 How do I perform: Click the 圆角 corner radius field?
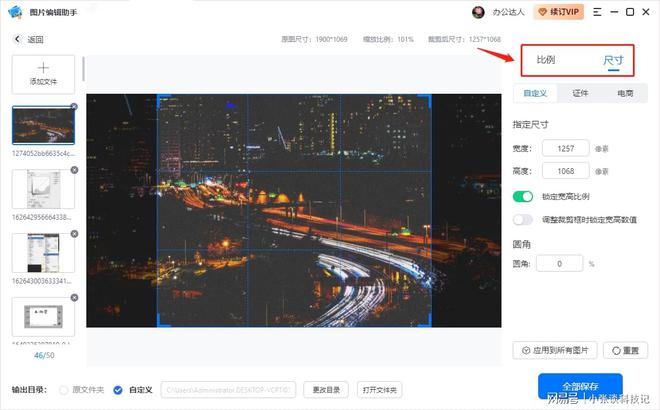pos(559,264)
